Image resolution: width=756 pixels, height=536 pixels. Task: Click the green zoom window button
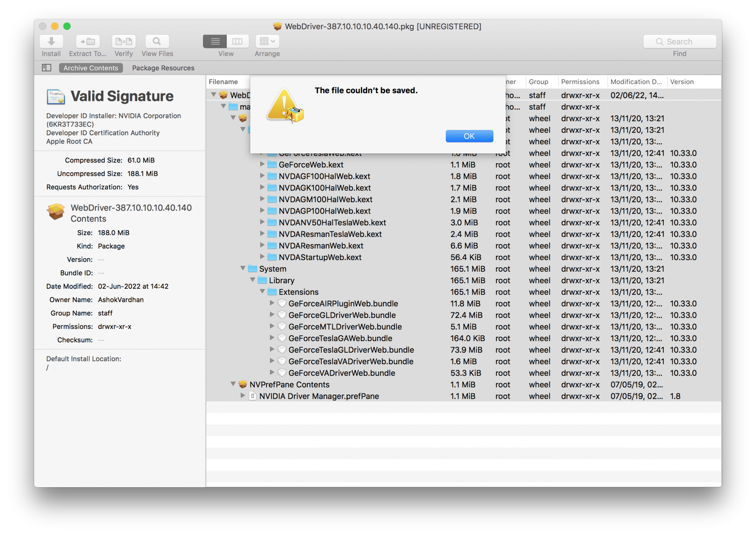(x=67, y=26)
